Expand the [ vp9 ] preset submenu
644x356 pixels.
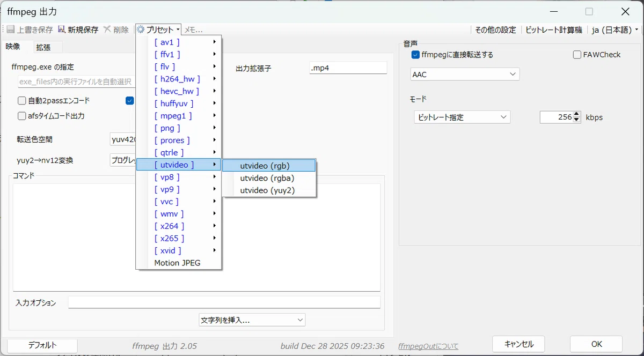tap(179, 189)
